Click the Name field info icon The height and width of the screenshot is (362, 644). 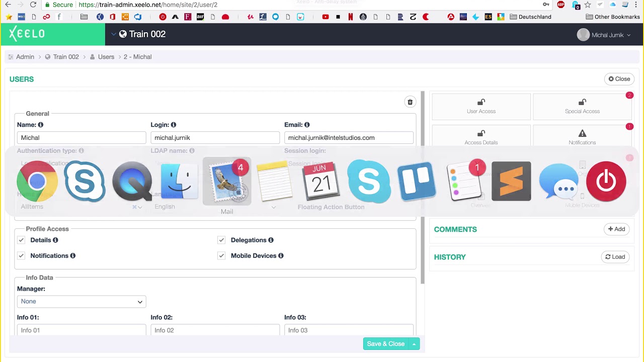click(x=41, y=125)
